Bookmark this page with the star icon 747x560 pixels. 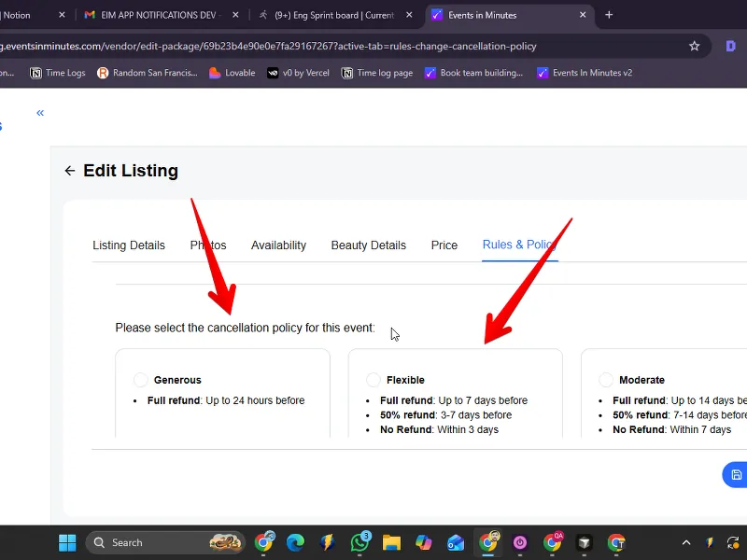pos(694,46)
